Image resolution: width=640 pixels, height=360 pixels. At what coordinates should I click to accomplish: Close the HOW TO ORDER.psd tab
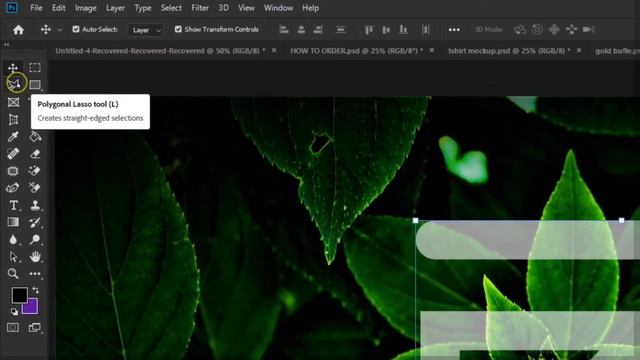(431, 50)
